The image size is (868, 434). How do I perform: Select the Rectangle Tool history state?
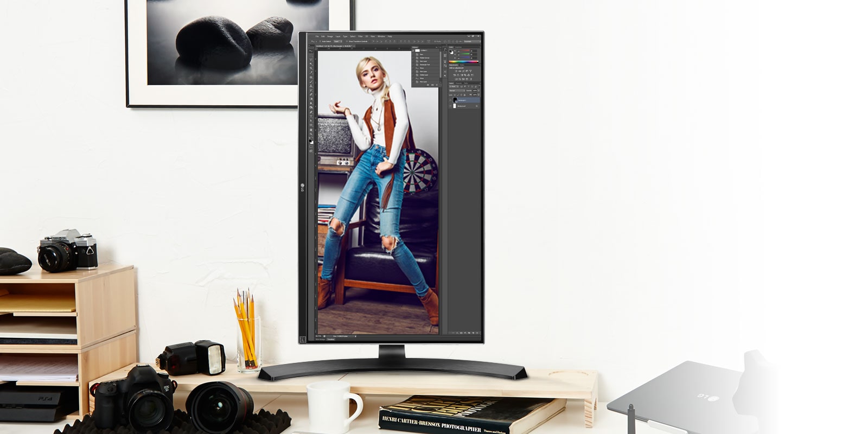(424, 65)
